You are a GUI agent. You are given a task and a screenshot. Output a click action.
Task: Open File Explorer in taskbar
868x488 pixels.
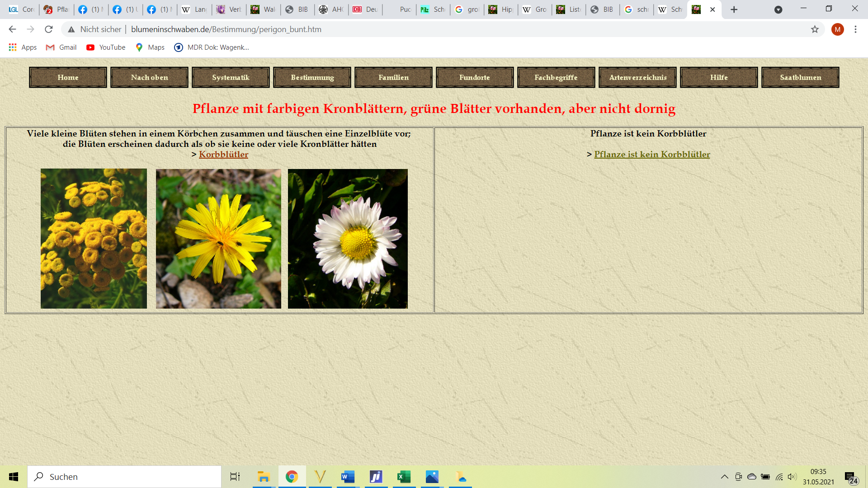point(264,477)
